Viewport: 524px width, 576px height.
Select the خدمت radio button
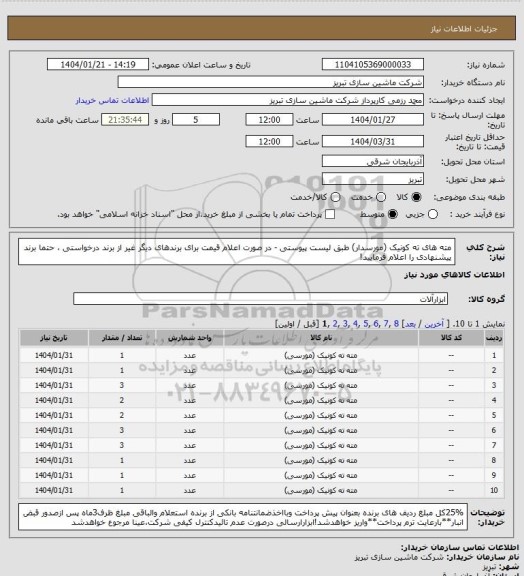[x=381, y=197]
